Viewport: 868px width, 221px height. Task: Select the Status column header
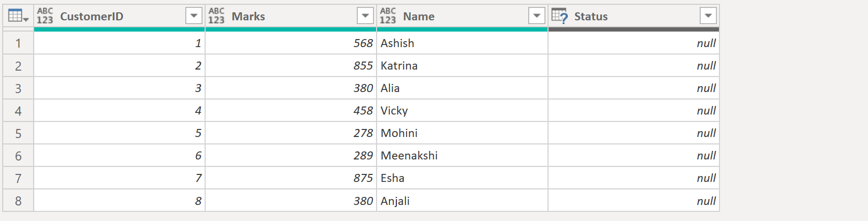click(591, 17)
